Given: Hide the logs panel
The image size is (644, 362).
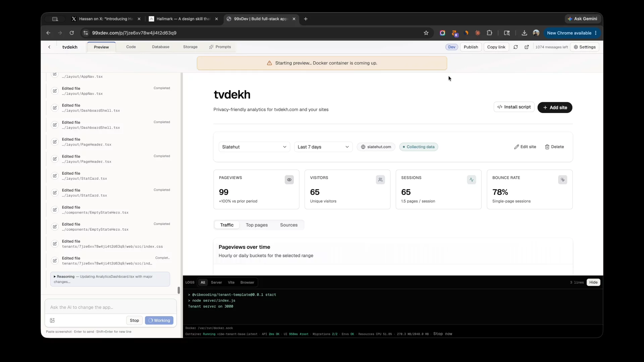Looking at the screenshot, I should [593, 282].
